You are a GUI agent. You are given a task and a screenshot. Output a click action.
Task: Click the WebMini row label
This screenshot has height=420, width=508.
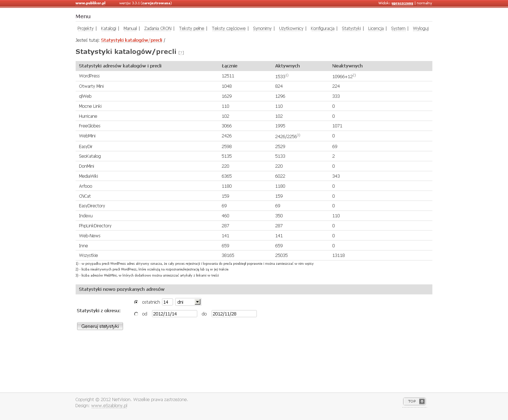click(x=87, y=136)
